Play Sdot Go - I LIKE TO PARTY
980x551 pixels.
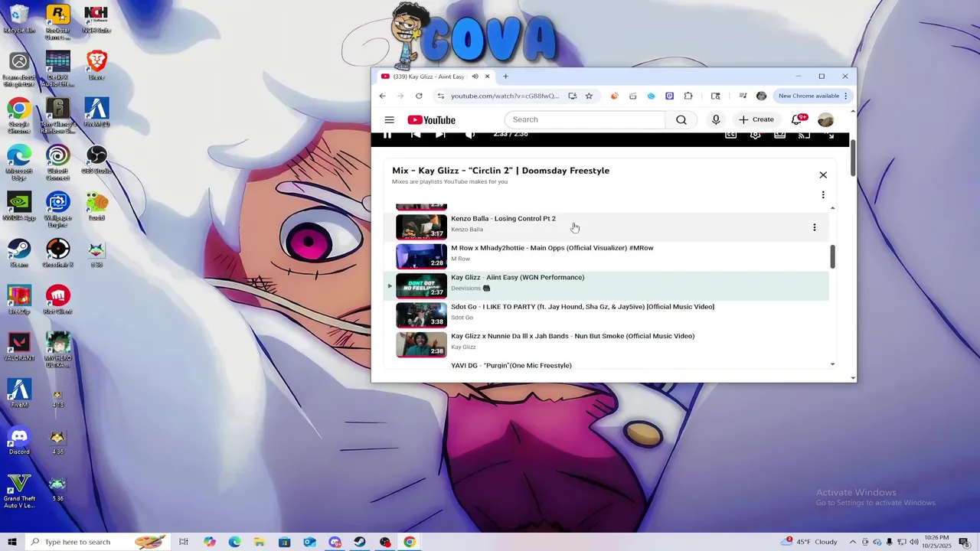[x=583, y=307]
